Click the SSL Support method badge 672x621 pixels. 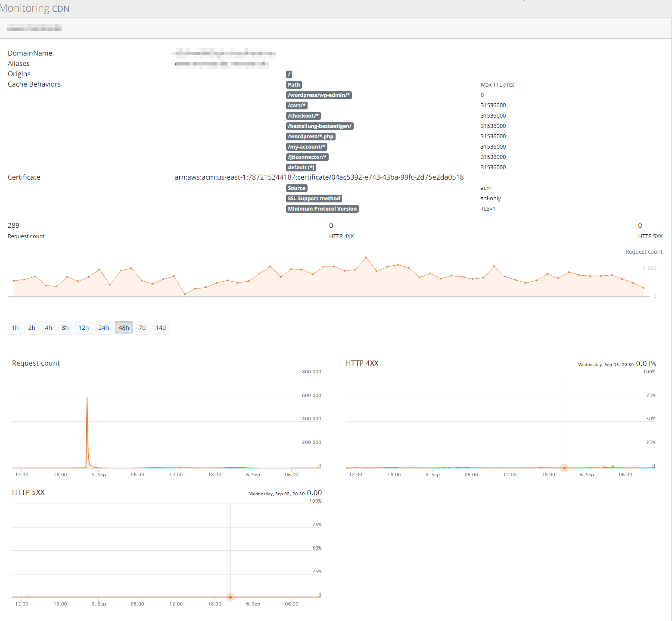314,199
